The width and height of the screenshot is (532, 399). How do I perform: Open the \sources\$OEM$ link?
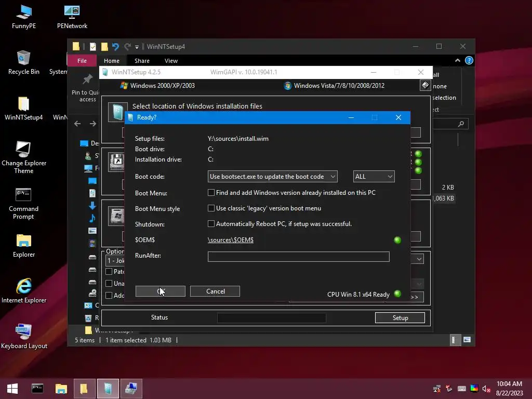coord(230,240)
